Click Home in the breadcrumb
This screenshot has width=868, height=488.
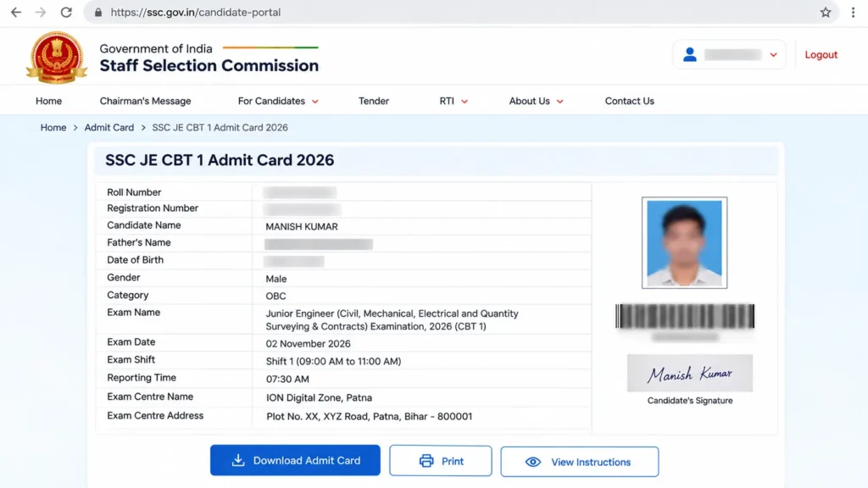(53, 128)
